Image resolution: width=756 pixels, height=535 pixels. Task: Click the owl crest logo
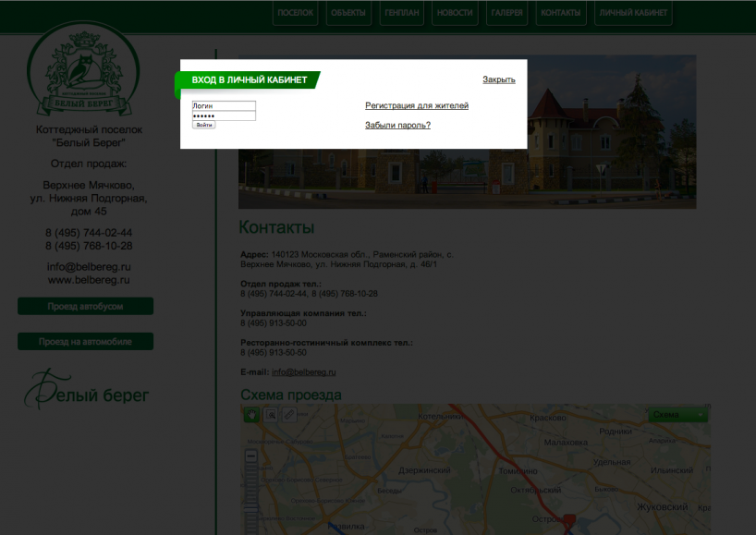[83, 68]
